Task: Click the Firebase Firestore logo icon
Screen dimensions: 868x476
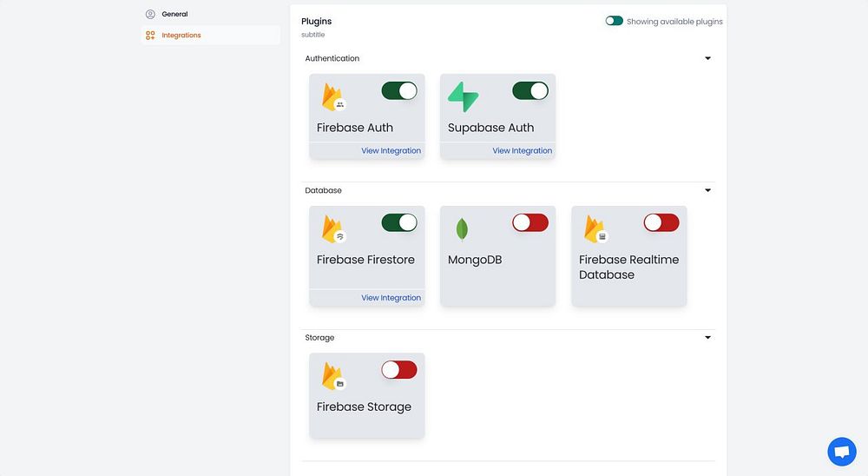Action: (x=333, y=229)
